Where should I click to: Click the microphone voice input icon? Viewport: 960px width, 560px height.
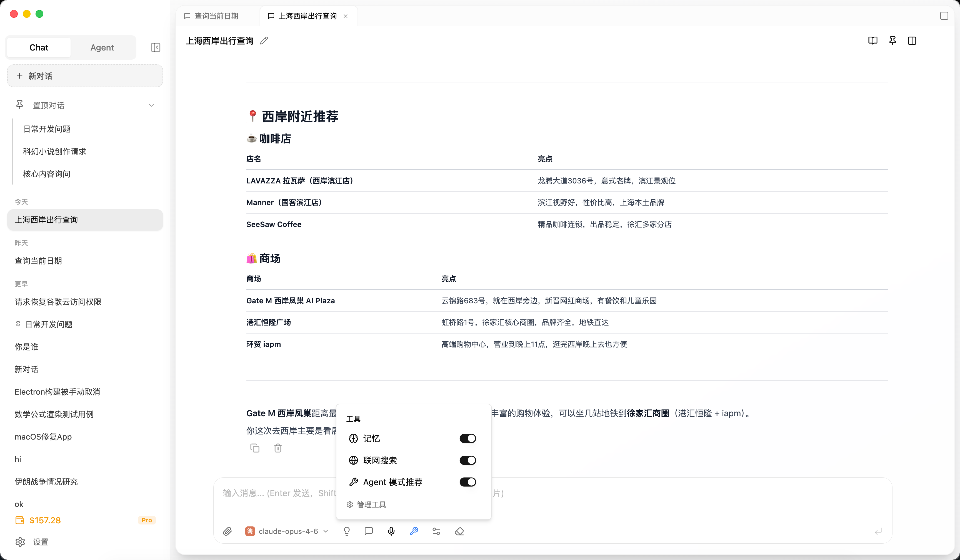pos(391,531)
